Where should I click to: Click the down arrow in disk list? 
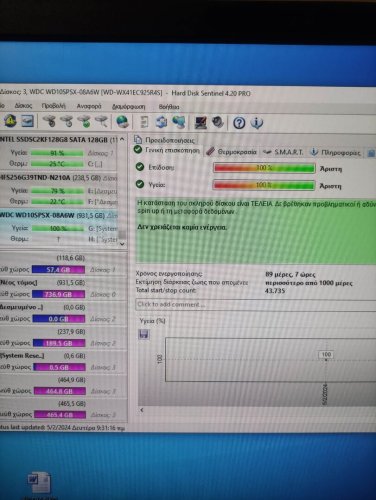pyautogui.click(x=122, y=244)
